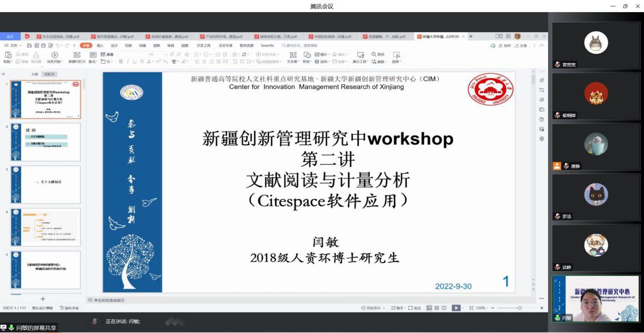Select the Design ribbon tab
The image size is (644, 333).
click(x=114, y=45)
